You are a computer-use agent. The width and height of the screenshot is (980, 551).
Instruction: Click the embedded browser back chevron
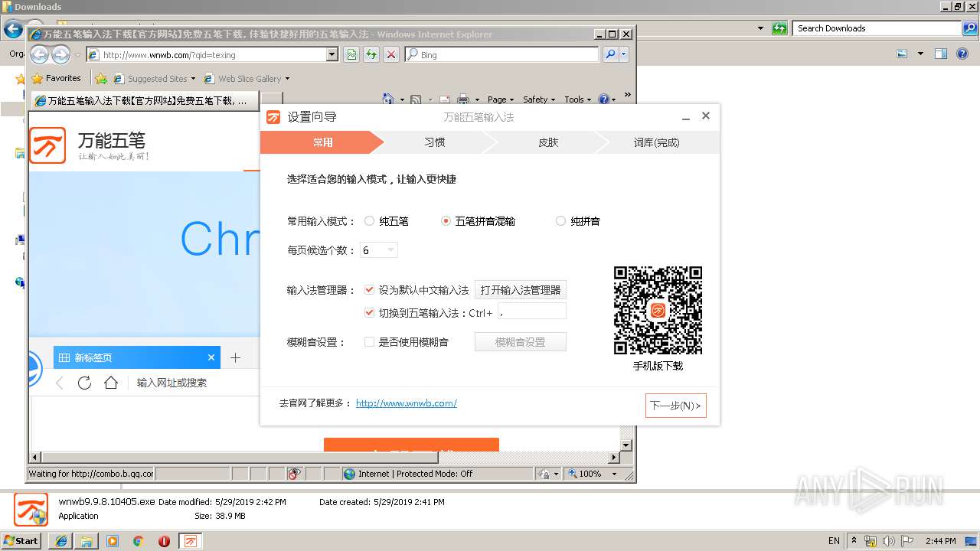[60, 383]
